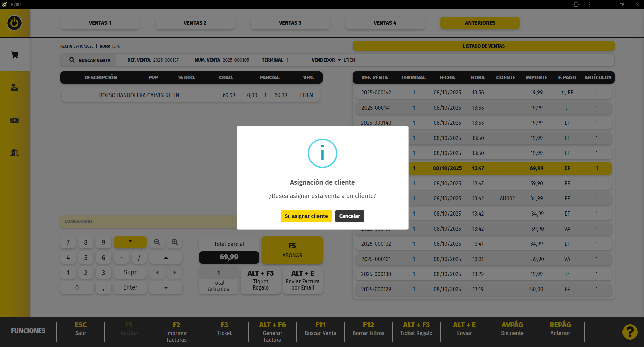Select the ANTERIORES tab

pyautogui.click(x=480, y=23)
